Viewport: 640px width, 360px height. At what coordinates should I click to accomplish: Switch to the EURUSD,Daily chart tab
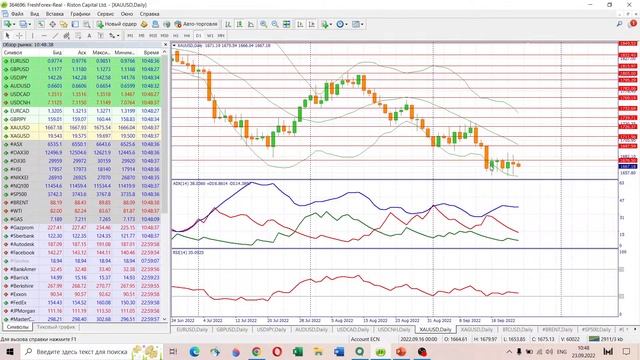click(192, 329)
